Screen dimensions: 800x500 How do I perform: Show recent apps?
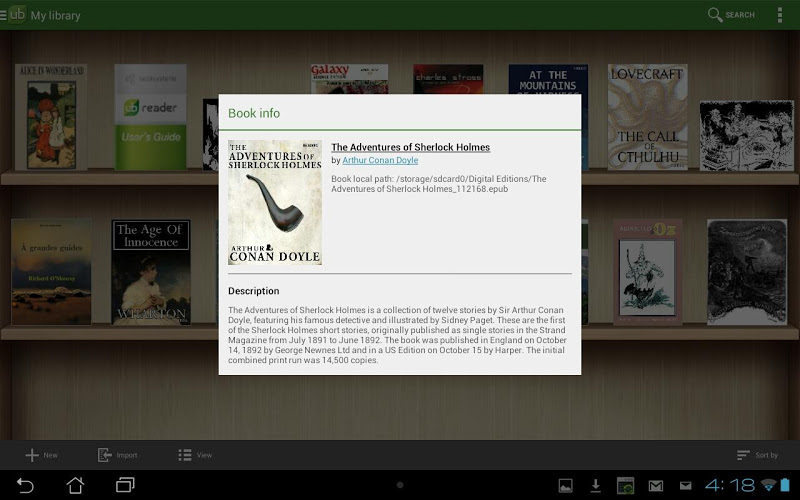coord(125,485)
